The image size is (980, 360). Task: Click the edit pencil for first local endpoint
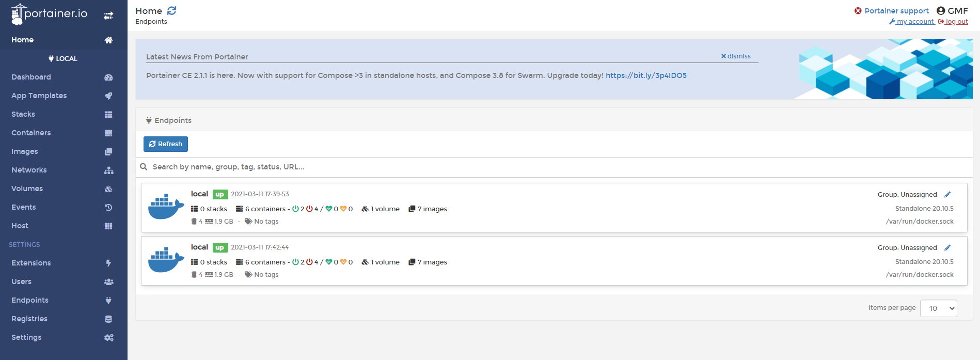[947, 195]
